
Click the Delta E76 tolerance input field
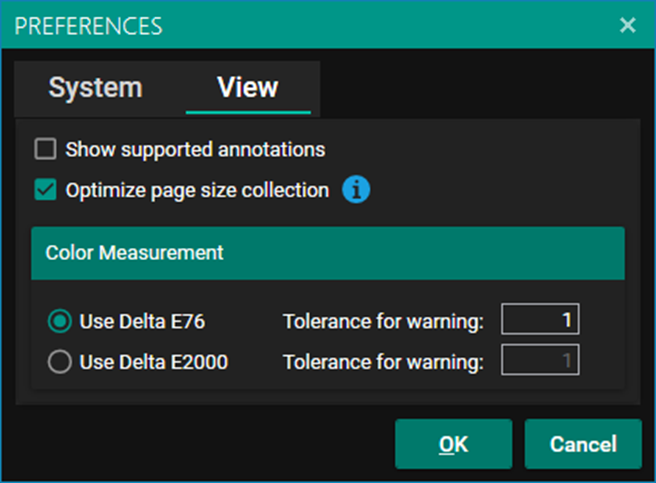coord(540,321)
